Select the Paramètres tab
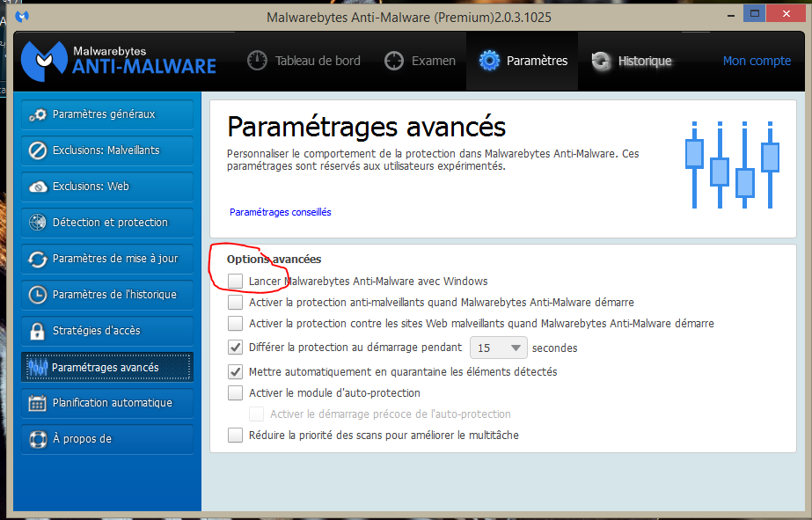The height and width of the screenshot is (520, 812). click(x=523, y=61)
